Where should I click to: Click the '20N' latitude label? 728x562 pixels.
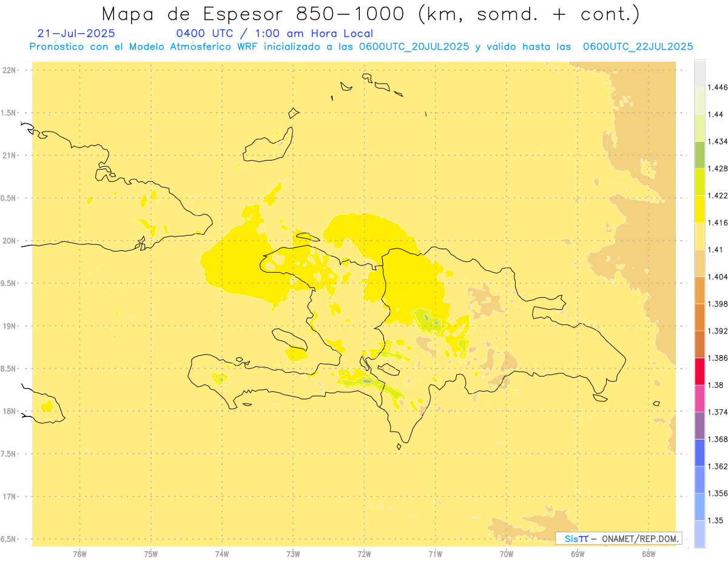coord(10,241)
